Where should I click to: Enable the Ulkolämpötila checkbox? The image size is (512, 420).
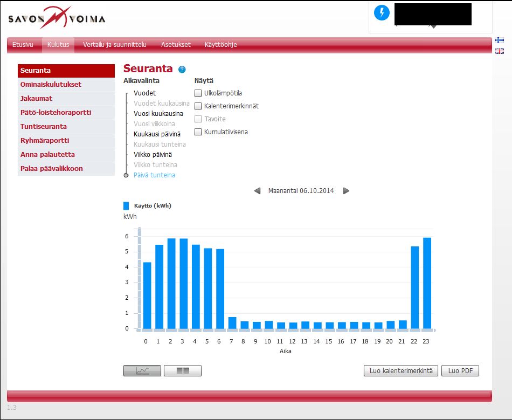pos(198,93)
